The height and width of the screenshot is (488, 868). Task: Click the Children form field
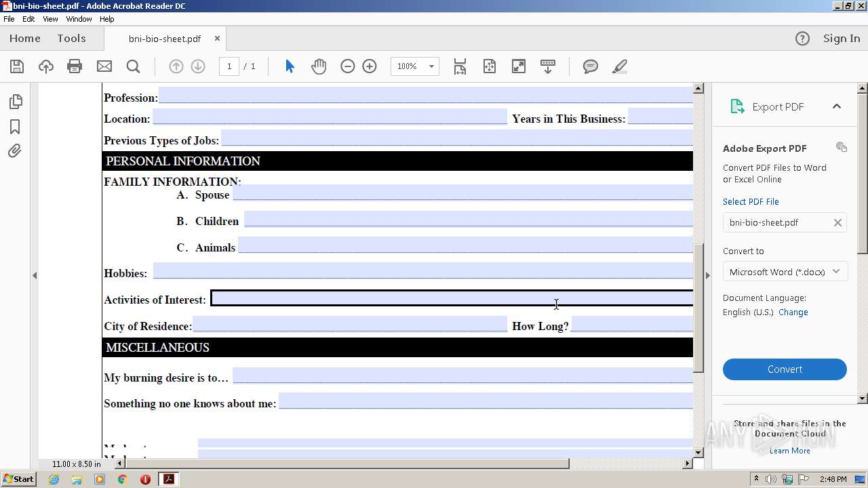(469, 219)
